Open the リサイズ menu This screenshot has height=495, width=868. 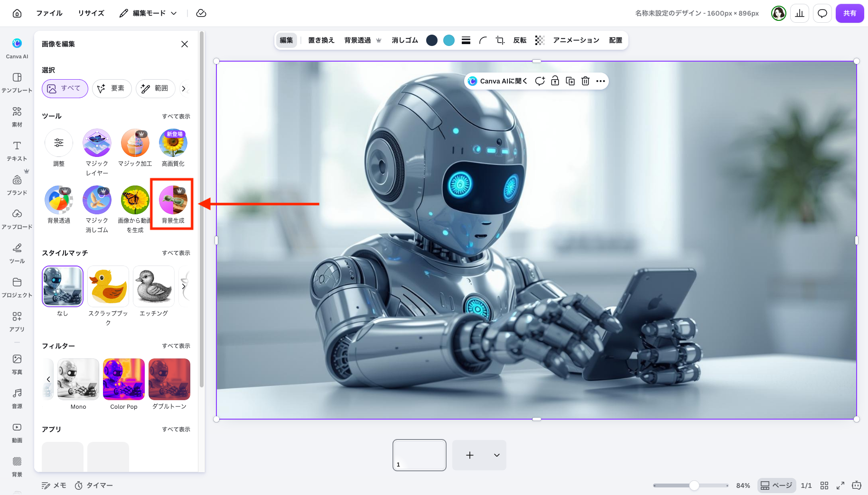[x=91, y=13]
